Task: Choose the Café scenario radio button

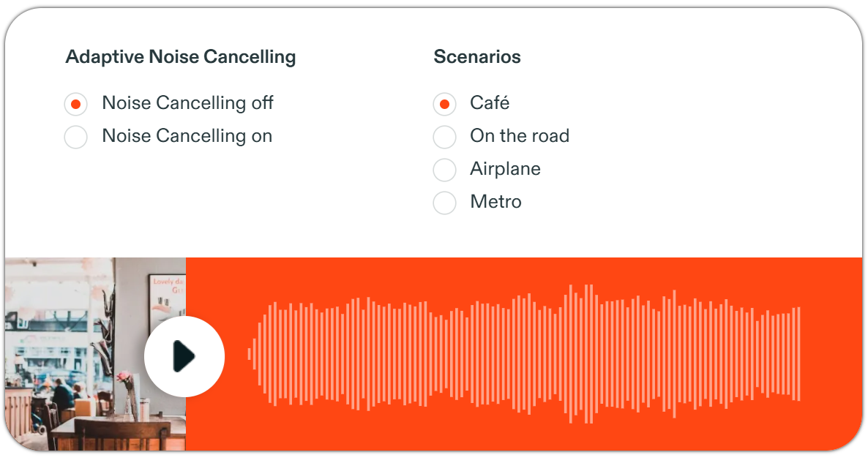Action: [x=444, y=104]
